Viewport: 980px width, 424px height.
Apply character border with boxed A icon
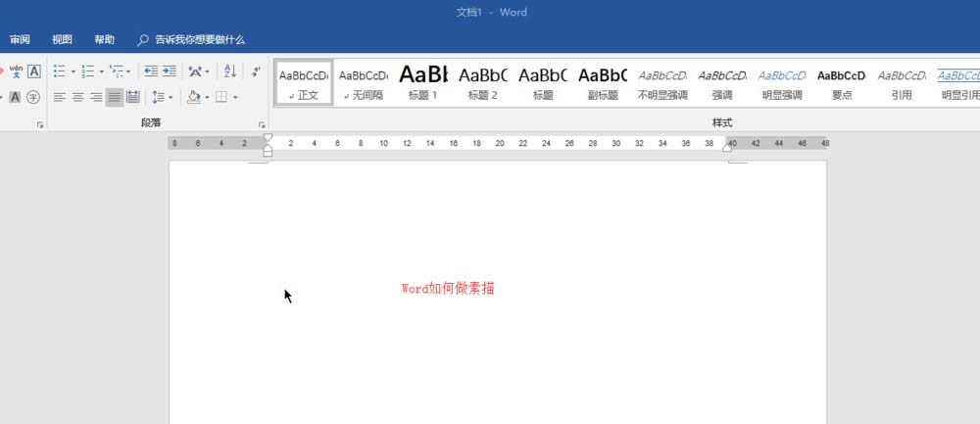pos(33,71)
